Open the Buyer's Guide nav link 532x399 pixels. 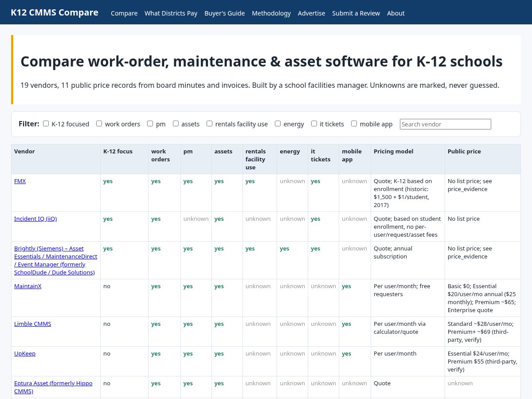tap(224, 13)
